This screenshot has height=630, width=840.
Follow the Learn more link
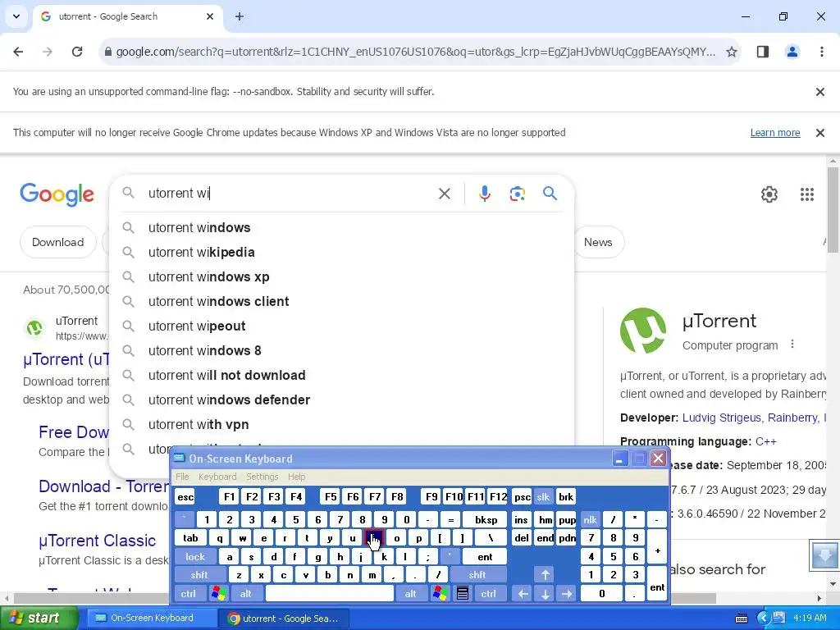click(x=774, y=133)
